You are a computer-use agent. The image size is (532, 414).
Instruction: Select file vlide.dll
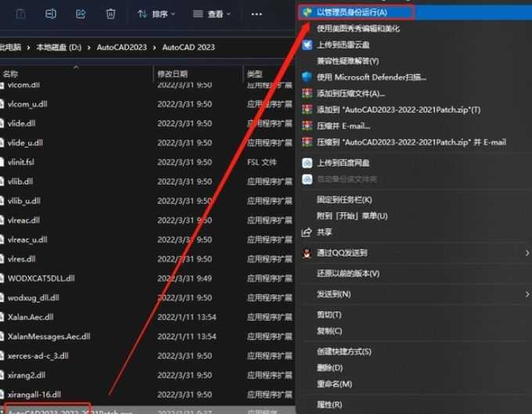pos(21,124)
